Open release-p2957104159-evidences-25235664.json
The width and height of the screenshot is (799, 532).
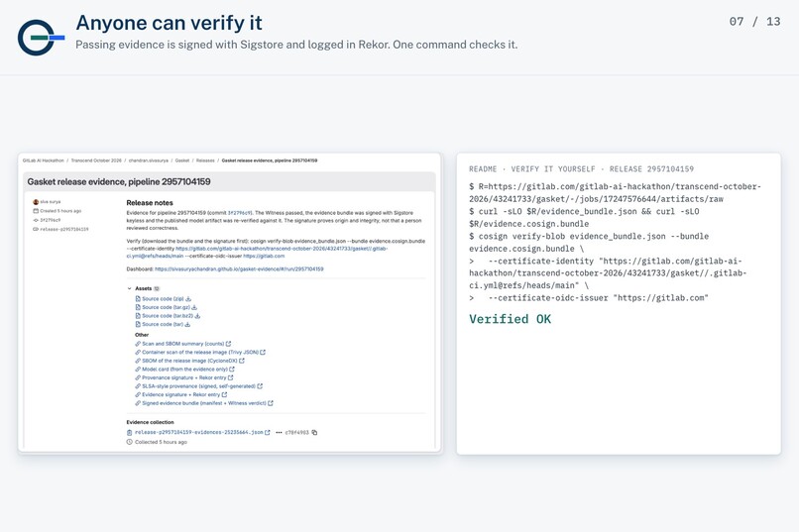pyautogui.click(x=198, y=433)
